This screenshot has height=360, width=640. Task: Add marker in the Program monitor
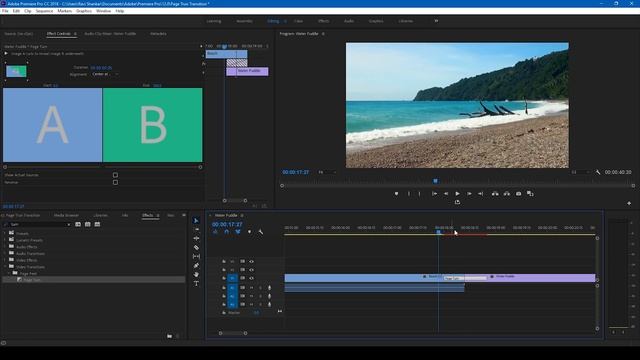tap(396, 194)
